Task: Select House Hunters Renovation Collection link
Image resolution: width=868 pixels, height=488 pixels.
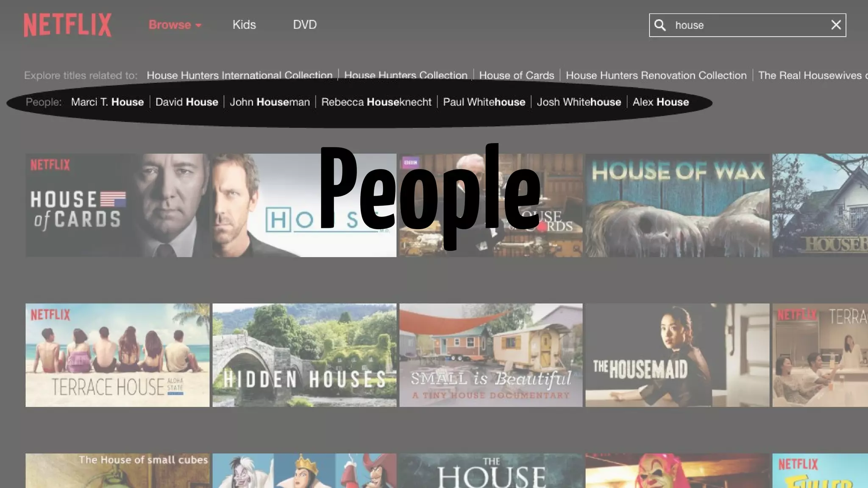Action: [x=656, y=75]
